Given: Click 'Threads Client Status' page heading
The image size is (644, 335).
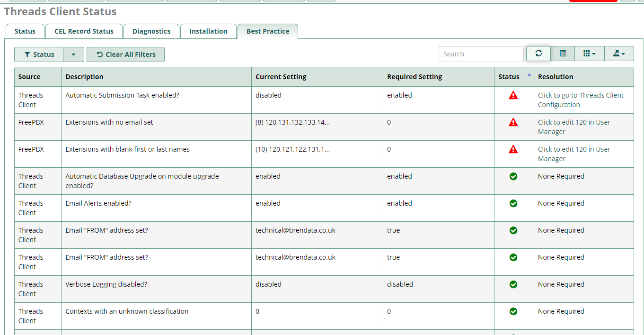Looking at the screenshot, I should tap(60, 12).
